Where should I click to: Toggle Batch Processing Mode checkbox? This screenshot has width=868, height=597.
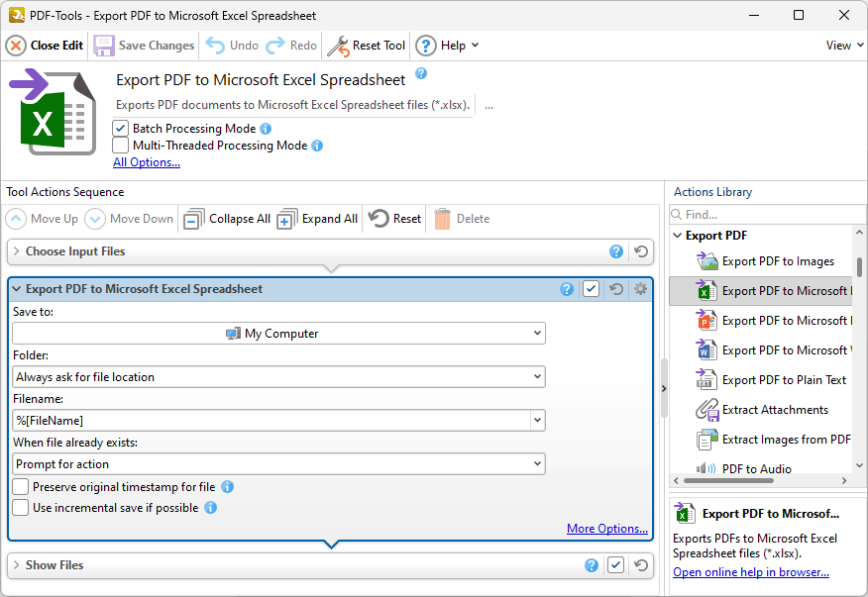pyautogui.click(x=120, y=129)
